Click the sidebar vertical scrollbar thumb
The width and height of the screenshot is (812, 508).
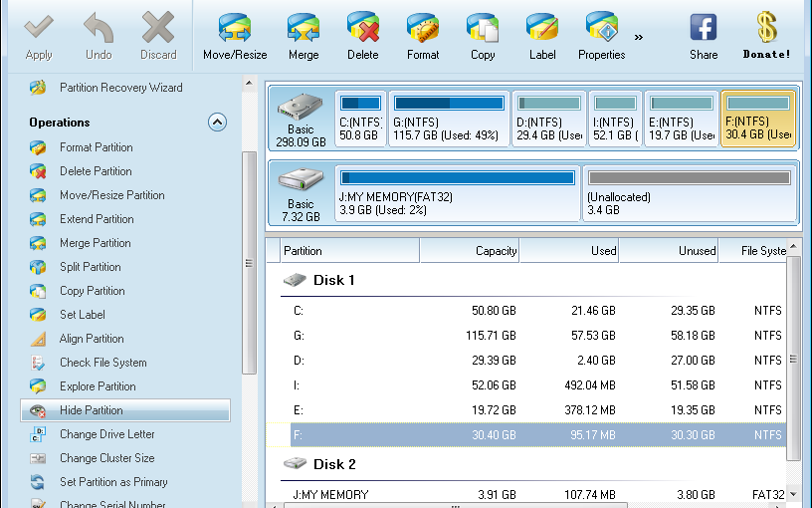click(x=249, y=262)
